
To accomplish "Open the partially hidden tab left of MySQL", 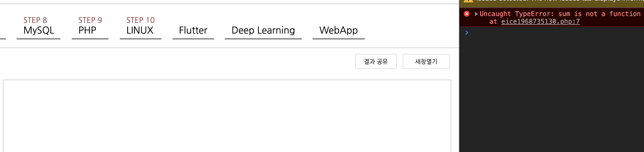I will 3,33.
